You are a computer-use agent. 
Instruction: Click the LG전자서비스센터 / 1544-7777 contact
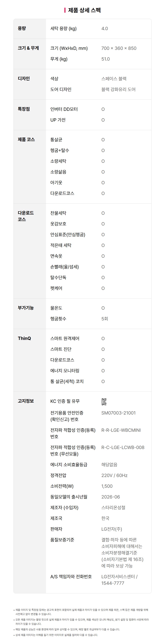[119, 580]
